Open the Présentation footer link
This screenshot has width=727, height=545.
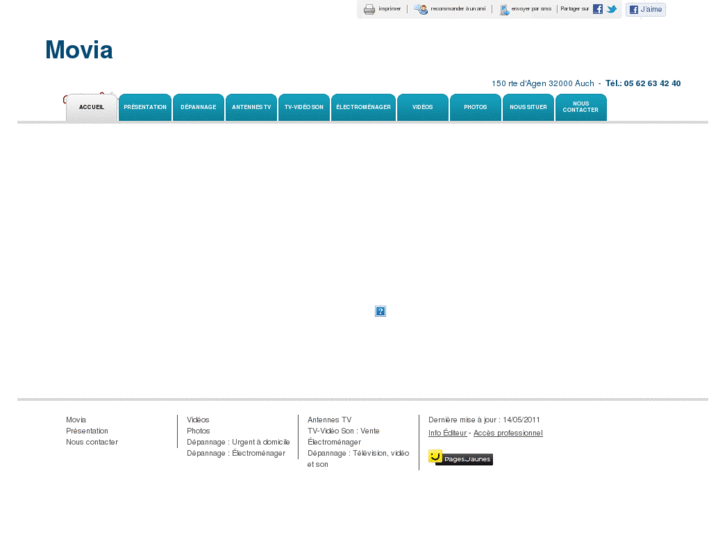tap(87, 431)
